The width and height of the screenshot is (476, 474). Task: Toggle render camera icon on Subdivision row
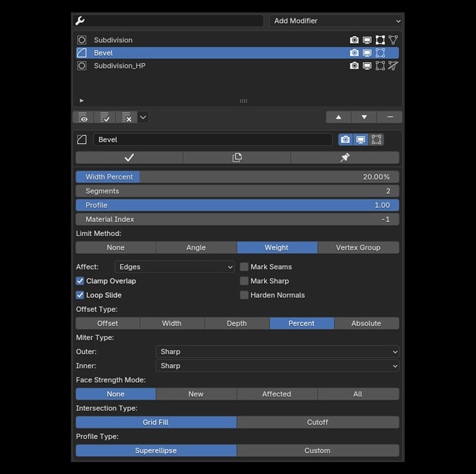coord(354,40)
